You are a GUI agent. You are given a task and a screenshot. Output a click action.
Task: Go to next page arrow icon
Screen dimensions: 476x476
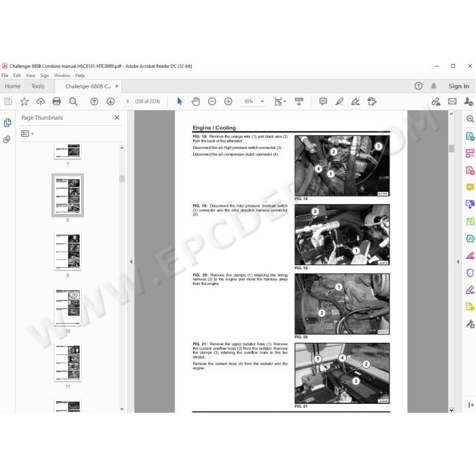(110, 101)
